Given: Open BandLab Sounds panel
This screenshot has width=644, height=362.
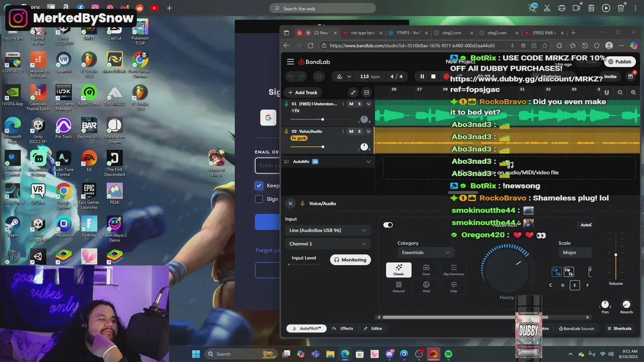Looking at the screenshot, I should pos(577,328).
